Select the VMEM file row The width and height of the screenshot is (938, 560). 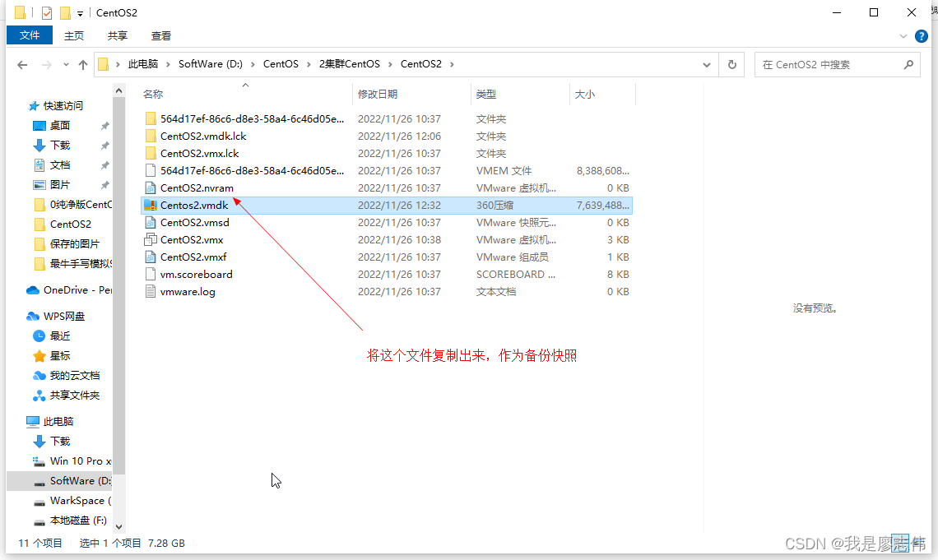tap(387, 171)
